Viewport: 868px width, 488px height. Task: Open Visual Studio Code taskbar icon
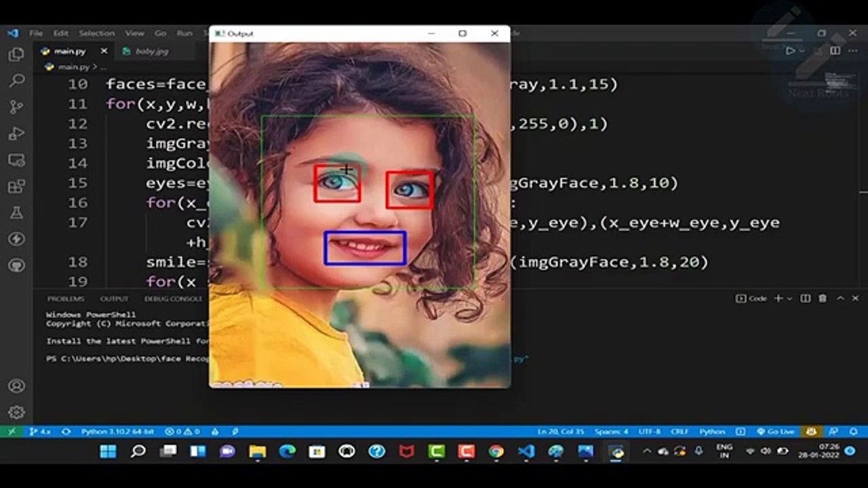(526, 451)
